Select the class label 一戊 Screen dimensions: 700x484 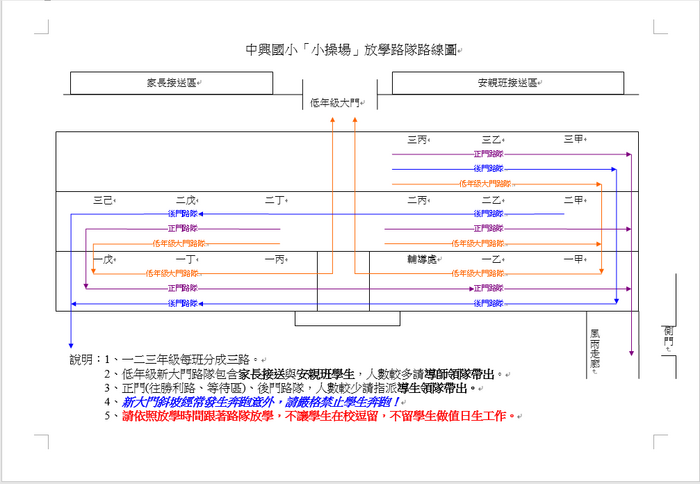pyautogui.click(x=104, y=259)
